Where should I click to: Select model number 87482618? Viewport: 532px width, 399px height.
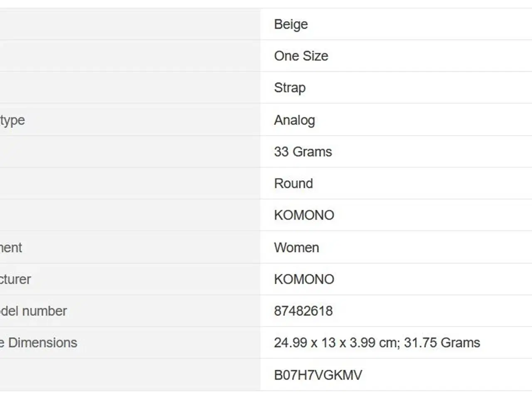[x=303, y=311]
